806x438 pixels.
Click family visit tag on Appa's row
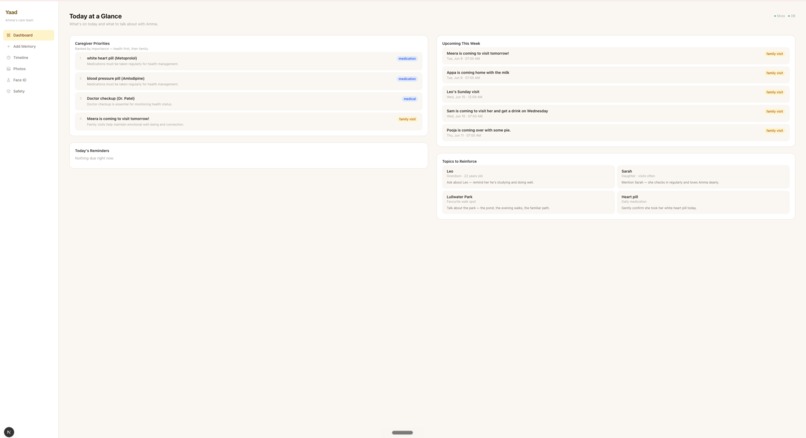pyautogui.click(x=775, y=73)
